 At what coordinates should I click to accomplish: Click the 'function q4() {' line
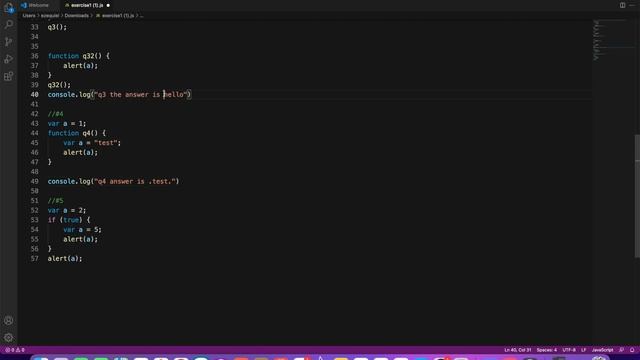(x=77, y=133)
